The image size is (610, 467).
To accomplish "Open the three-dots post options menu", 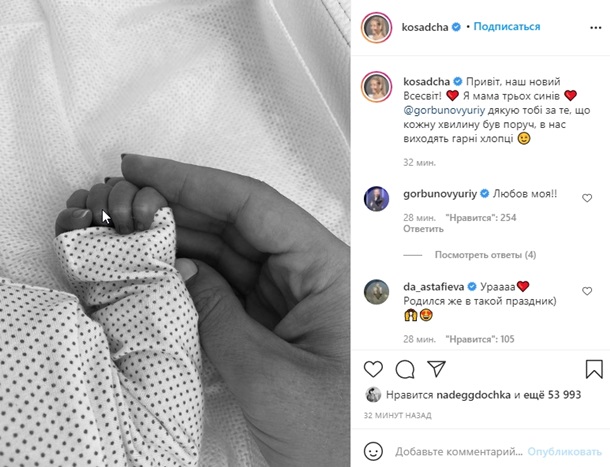I will tap(596, 27).
